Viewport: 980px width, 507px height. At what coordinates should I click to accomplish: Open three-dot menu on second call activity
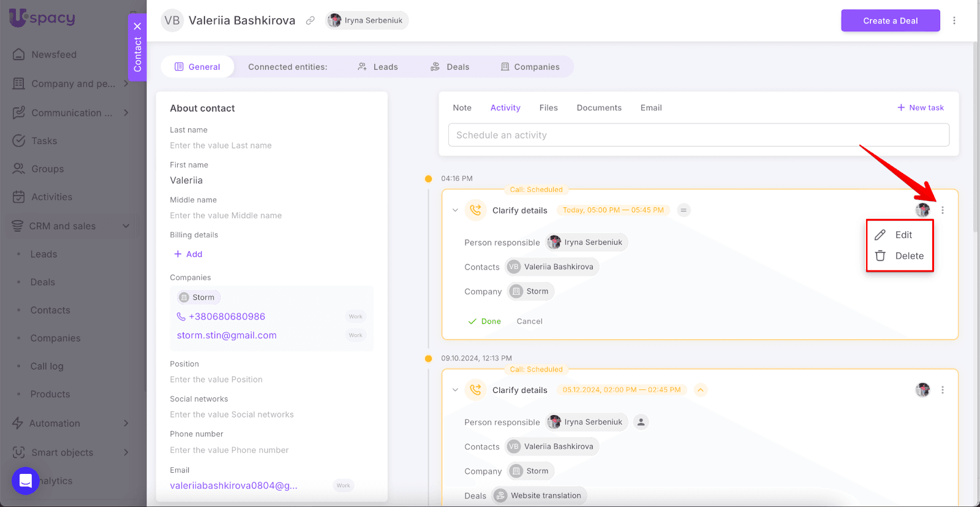pyautogui.click(x=942, y=390)
